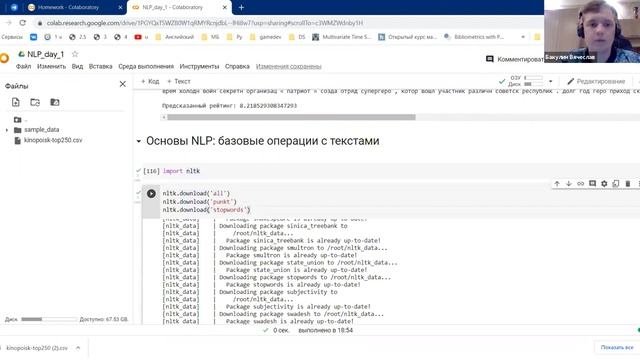Show more bookmarks chevron
This screenshot has width=640, height=360.
tap(523, 37)
